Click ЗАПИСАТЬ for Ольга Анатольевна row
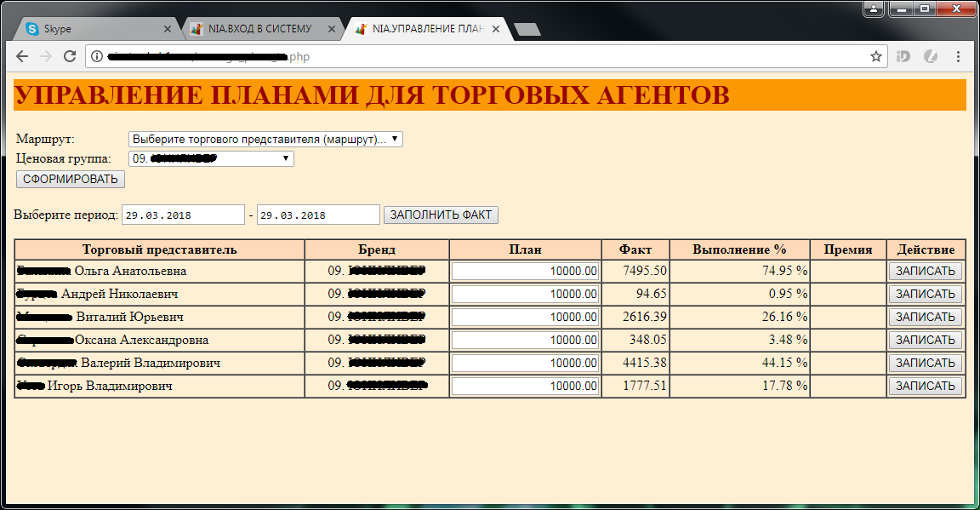 (925, 271)
